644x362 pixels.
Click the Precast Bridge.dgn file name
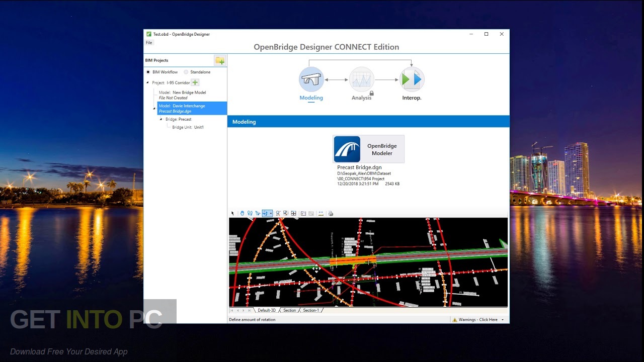(x=359, y=167)
